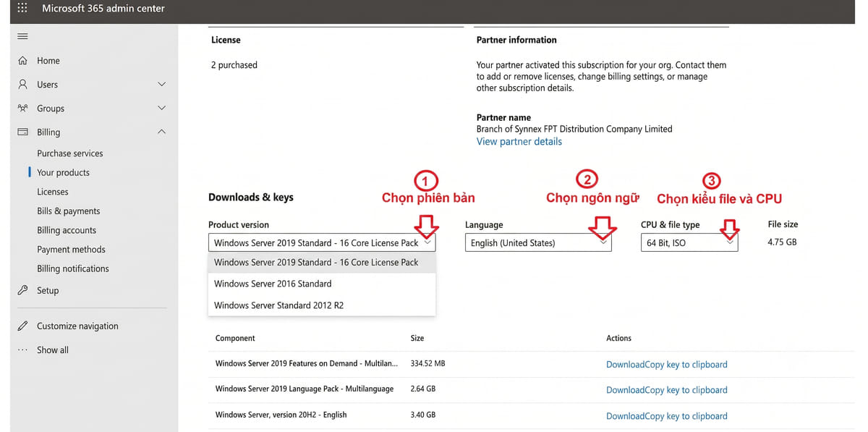Expand the Groups section chevron
This screenshot has width=868, height=432.
point(162,109)
